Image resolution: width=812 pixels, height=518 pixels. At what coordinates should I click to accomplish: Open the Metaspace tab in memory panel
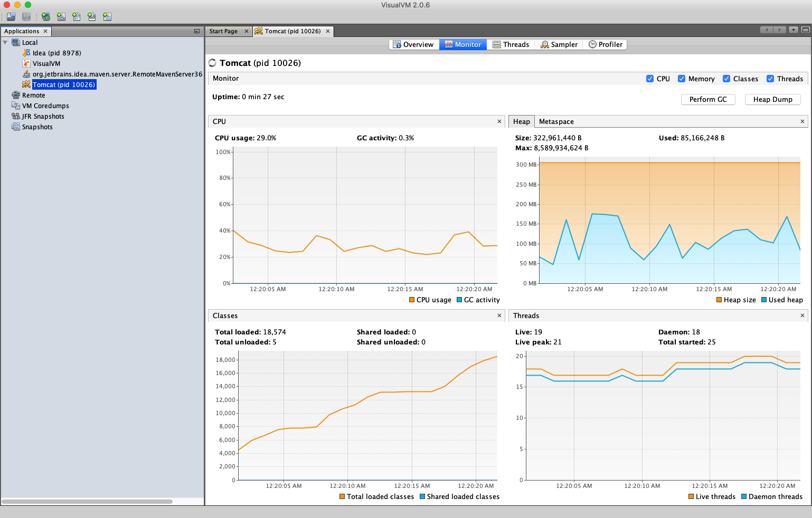click(x=556, y=122)
